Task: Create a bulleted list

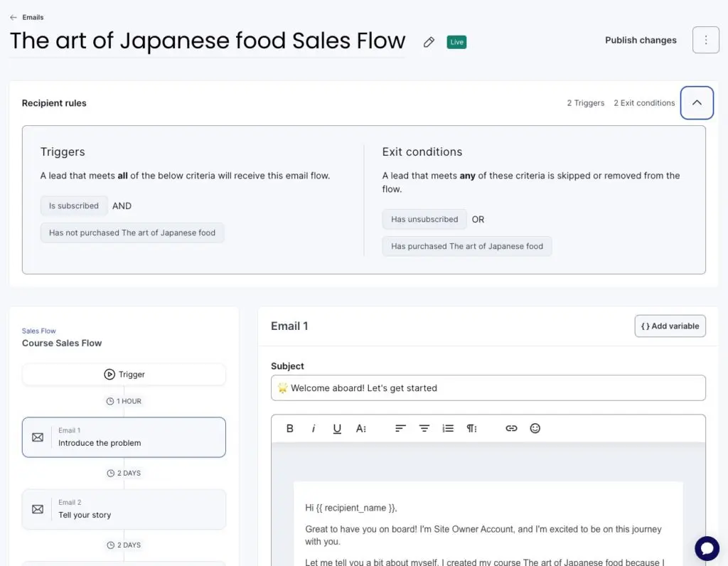Action: pos(447,428)
